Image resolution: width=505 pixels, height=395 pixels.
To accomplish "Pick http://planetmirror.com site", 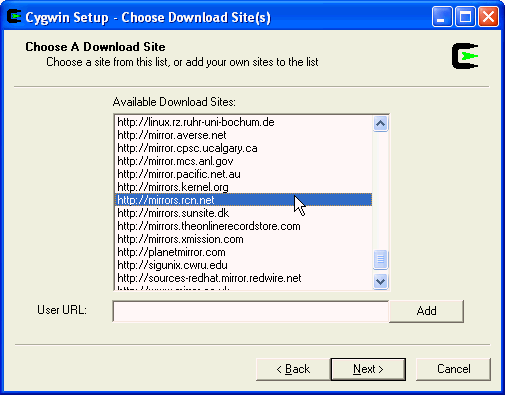I will [243, 252].
